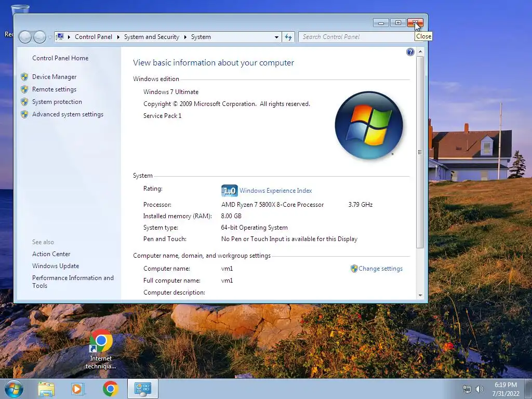Click scrollbar down arrow
Screen dimensions: 532x399
(x=420, y=296)
